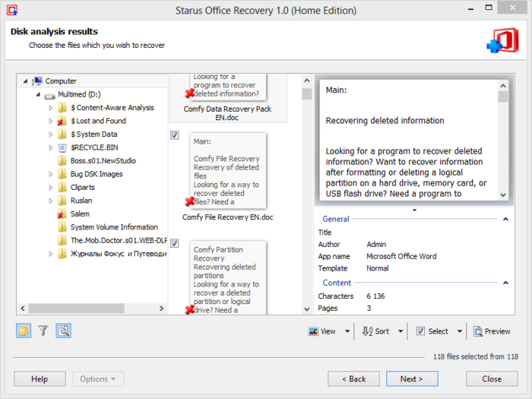Expand the $ Content-Aware Analysis folder

pyautogui.click(x=51, y=108)
